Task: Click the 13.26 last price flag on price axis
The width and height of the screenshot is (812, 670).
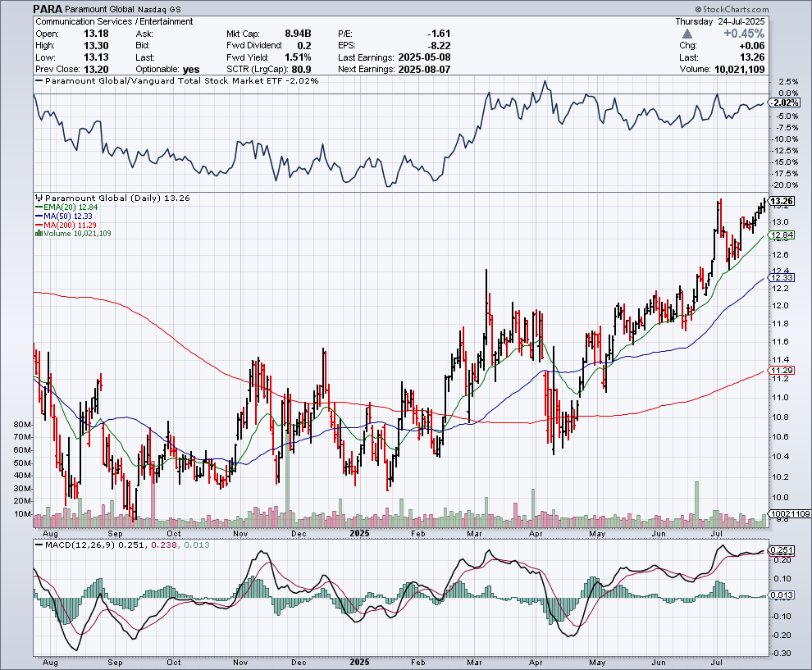Action: coord(781,201)
